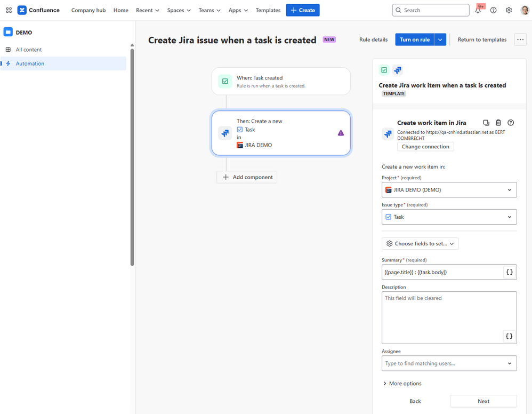The height and width of the screenshot is (414, 532).
Task: Insert smart value in the Description field
Action: coord(509,336)
